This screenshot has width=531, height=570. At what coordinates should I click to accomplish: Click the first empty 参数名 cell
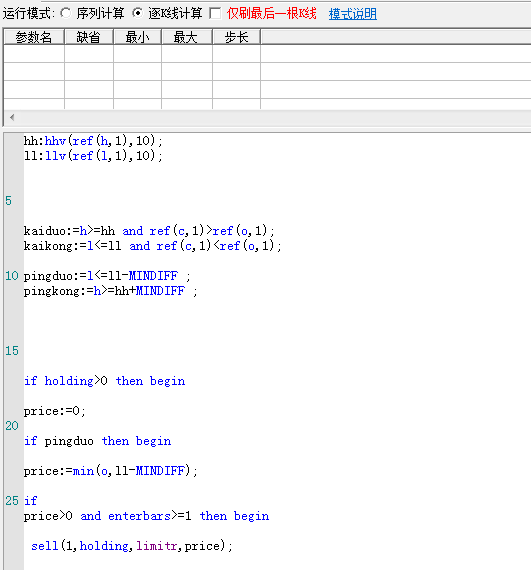pyautogui.click(x=34, y=53)
